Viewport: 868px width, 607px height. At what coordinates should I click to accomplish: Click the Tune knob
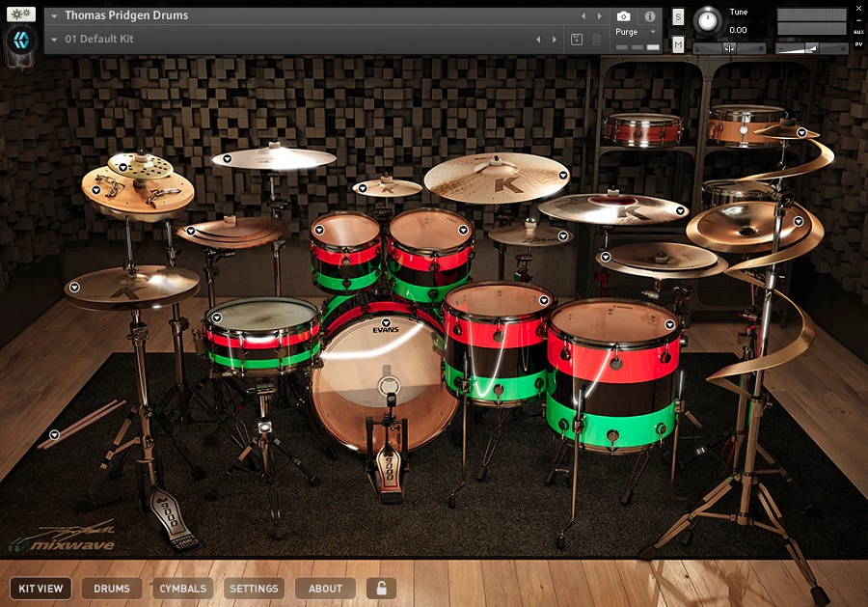point(708,20)
